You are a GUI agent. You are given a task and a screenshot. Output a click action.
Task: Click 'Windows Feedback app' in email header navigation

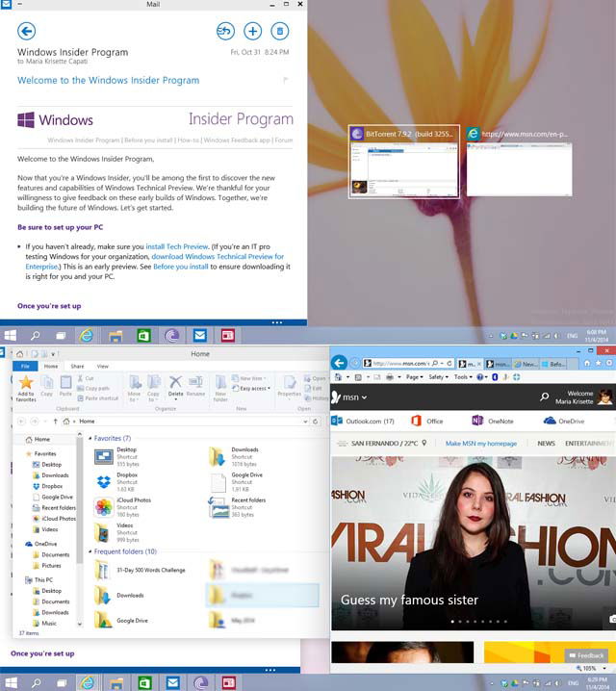point(237,141)
